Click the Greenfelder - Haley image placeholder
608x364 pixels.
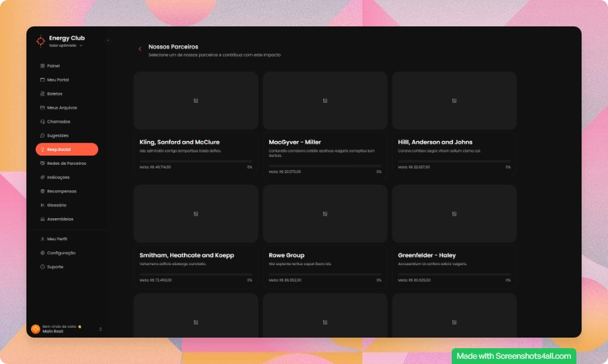pyautogui.click(x=454, y=214)
